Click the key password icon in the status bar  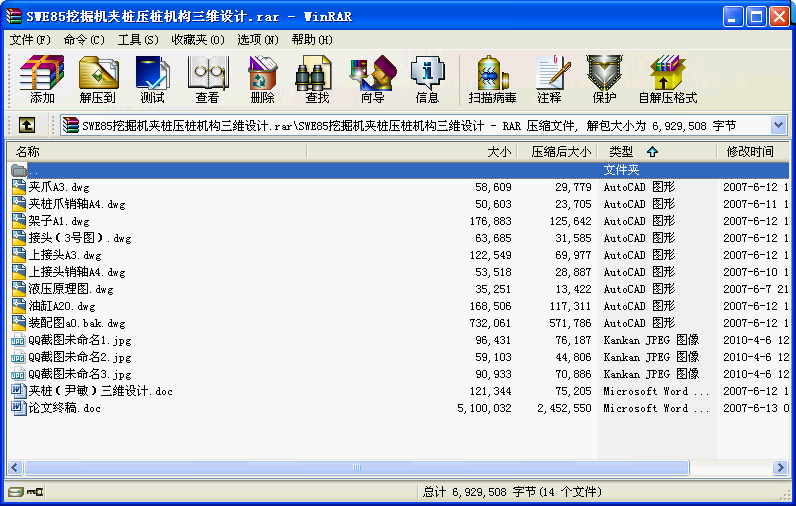(x=35, y=492)
